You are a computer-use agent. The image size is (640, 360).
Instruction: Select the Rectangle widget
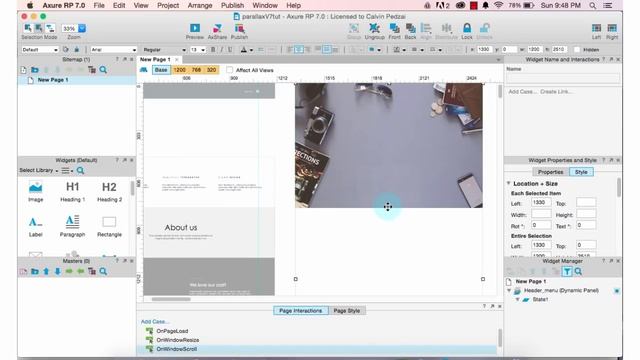(x=109, y=227)
